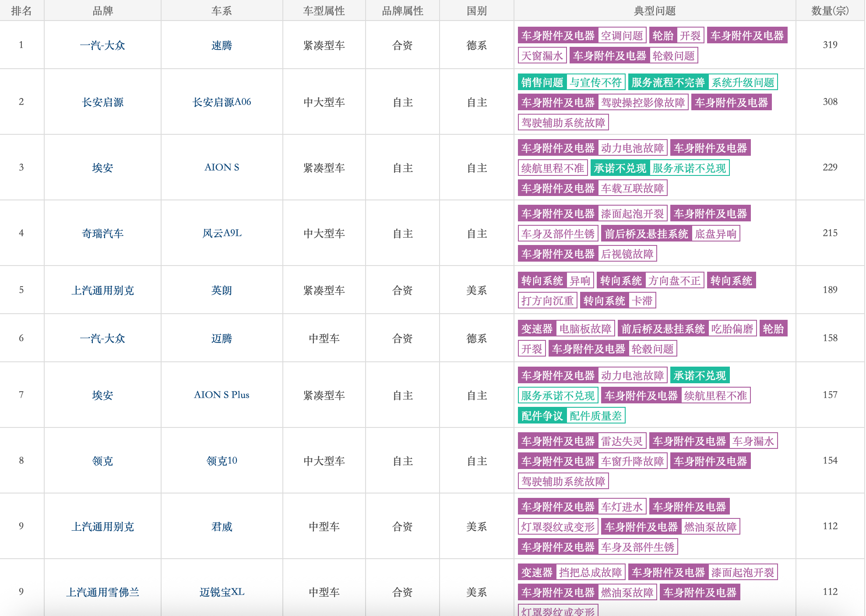Select the 车载互联故障 issue tag
This screenshot has height=616, width=866.
pyautogui.click(x=632, y=188)
